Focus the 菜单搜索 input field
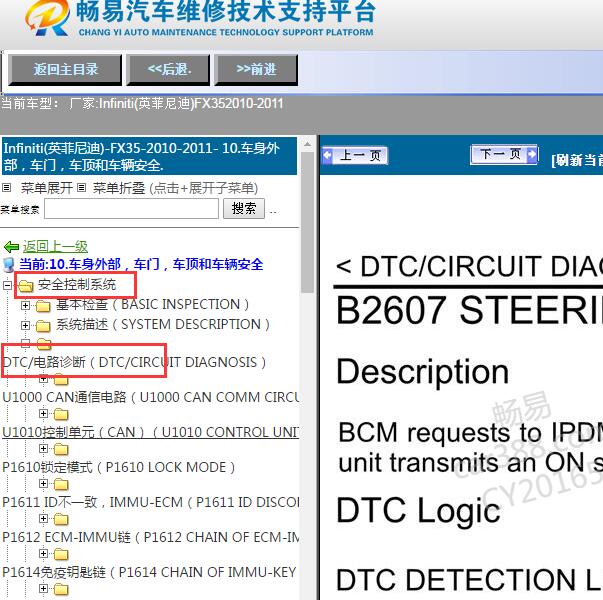Viewport: 603px width, 600px height. tap(132, 208)
